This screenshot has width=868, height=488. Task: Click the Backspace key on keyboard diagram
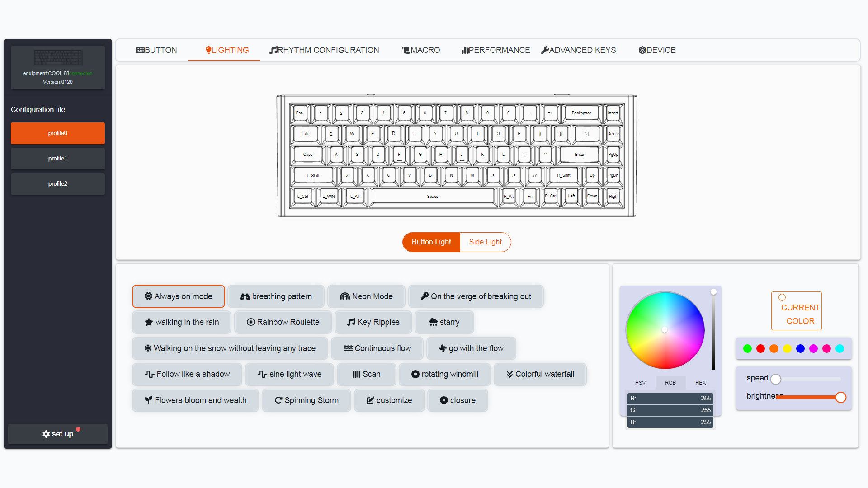581,113
